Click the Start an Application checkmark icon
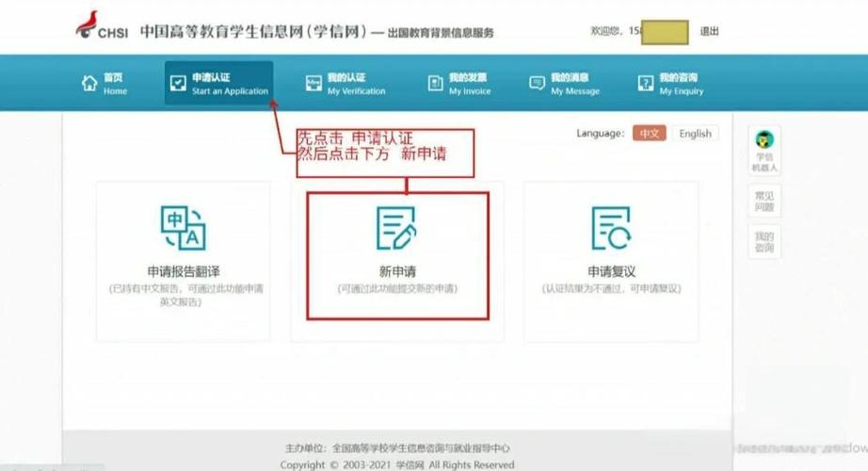Image resolution: width=868 pixels, height=471 pixels. point(178,84)
